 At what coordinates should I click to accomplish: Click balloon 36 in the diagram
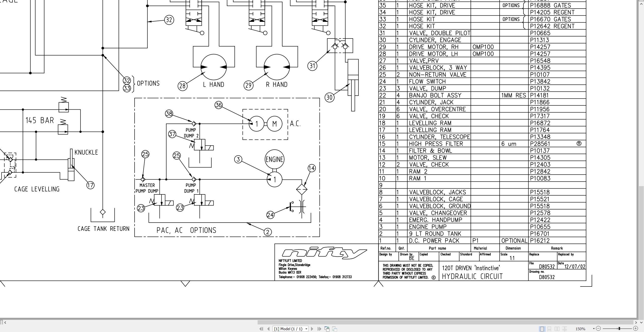point(218,105)
